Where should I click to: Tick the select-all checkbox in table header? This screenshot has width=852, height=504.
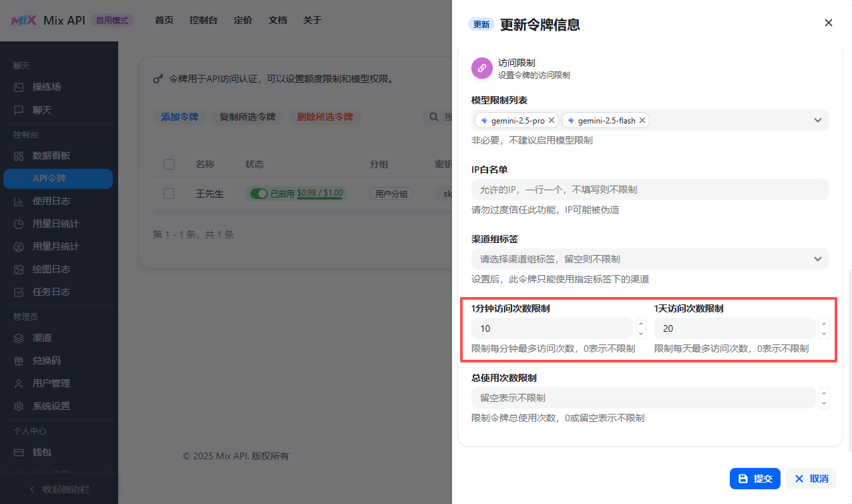click(x=169, y=164)
